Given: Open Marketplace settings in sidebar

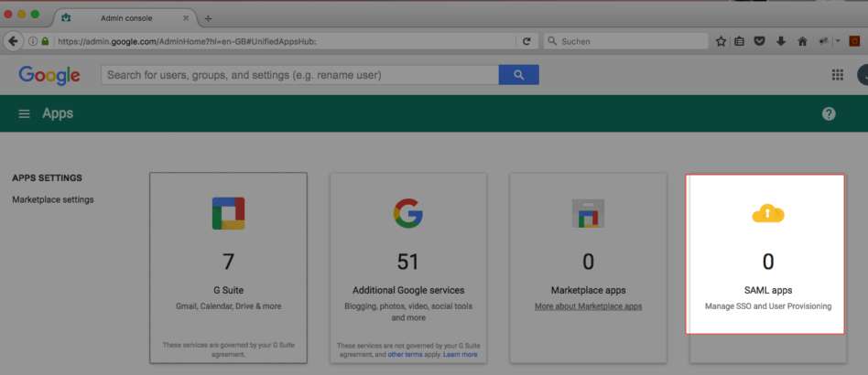Looking at the screenshot, I should coord(52,199).
